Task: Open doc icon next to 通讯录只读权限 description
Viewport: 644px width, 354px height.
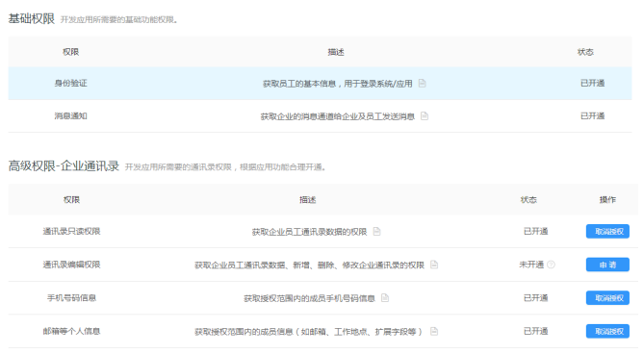Action: 376,232
